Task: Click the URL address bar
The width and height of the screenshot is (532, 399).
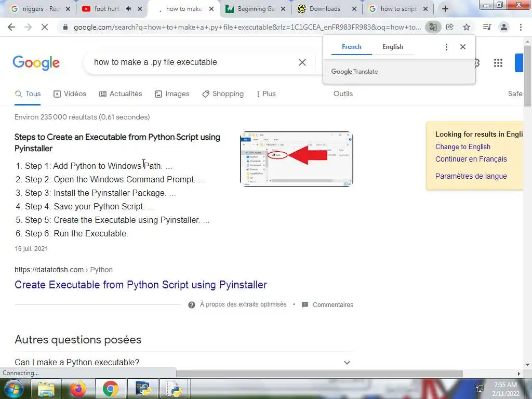Action: [x=247, y=27]
